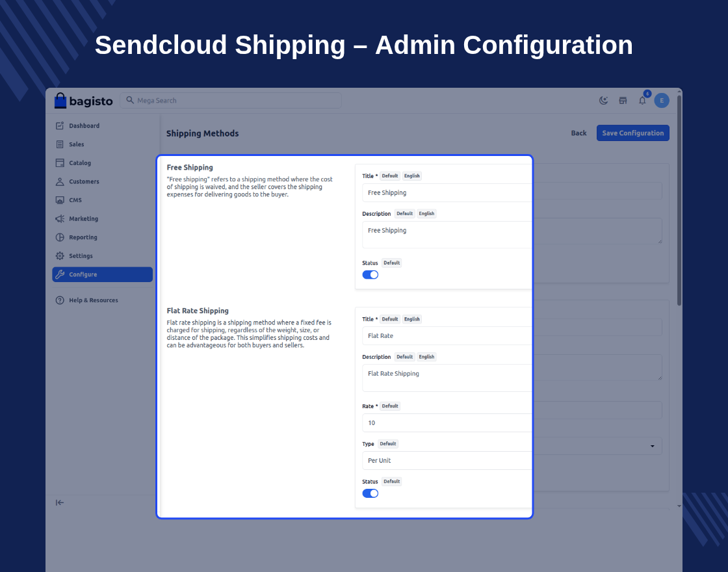Screen dimensions: 728x572
Task: Open the user avatar E menu
Action: 662,100
